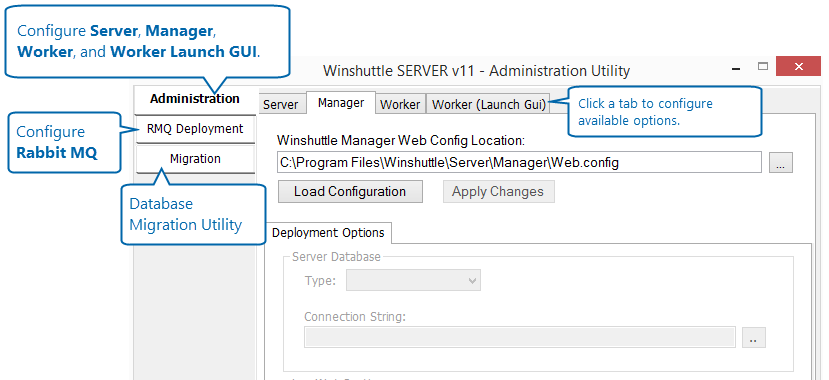Click the Administration sidebar button
This screenshot has width=829, height=380.
[x=195, y=98]
